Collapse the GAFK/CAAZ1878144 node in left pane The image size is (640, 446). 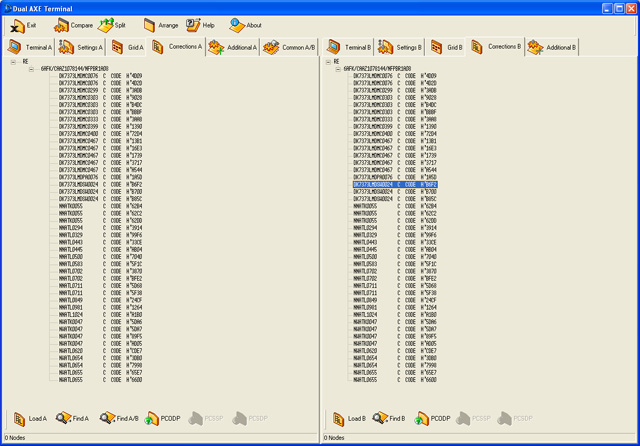pyautogui.click(x=31, y=69)
